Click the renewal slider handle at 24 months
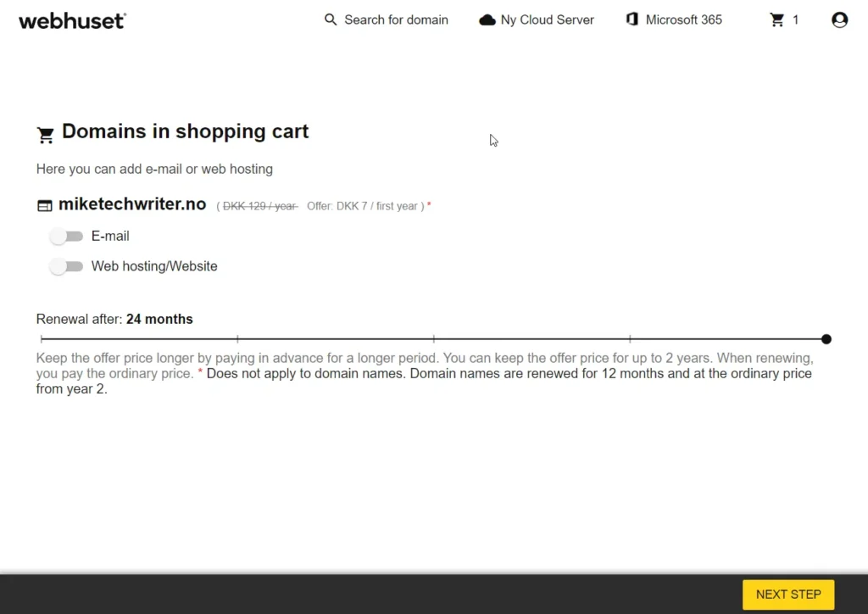The width and height of the screenshot is (868, 614). [826, 339]
